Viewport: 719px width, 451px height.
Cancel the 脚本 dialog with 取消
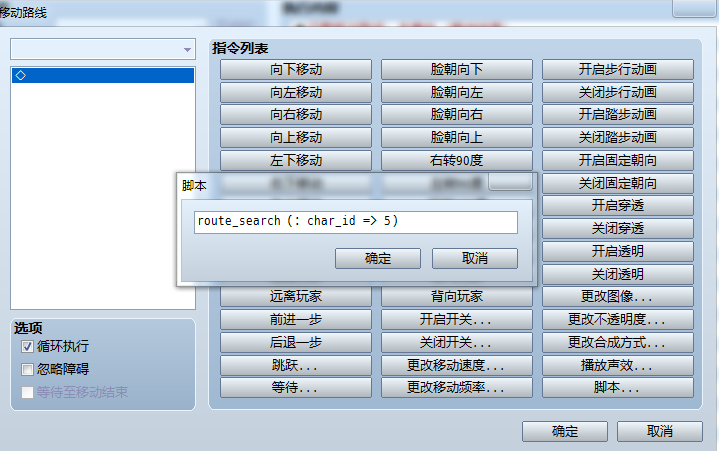(x=475, y=258)
